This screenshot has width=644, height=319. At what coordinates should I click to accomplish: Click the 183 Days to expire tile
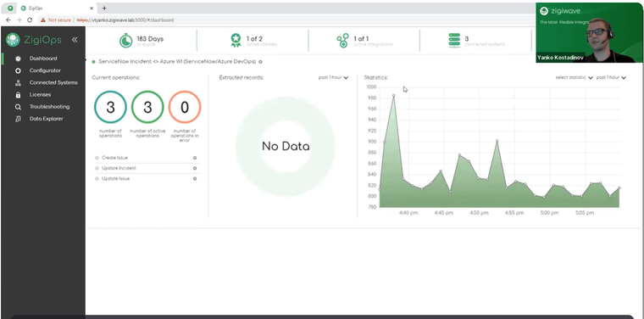point(142,40)
